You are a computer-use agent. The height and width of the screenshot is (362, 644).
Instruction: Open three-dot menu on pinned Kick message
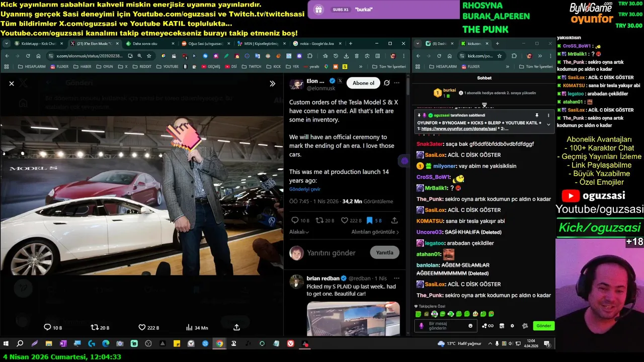tap(548, 115)
